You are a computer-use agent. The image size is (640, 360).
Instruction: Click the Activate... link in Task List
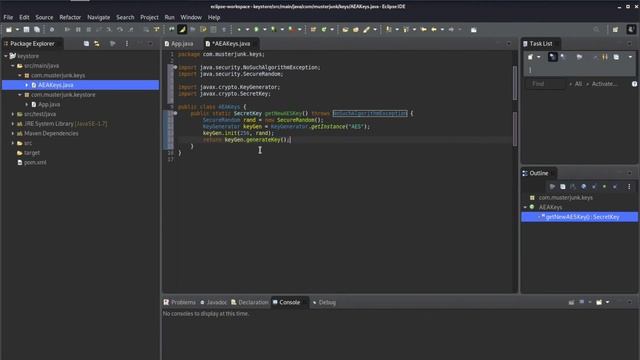click(604, 84)
